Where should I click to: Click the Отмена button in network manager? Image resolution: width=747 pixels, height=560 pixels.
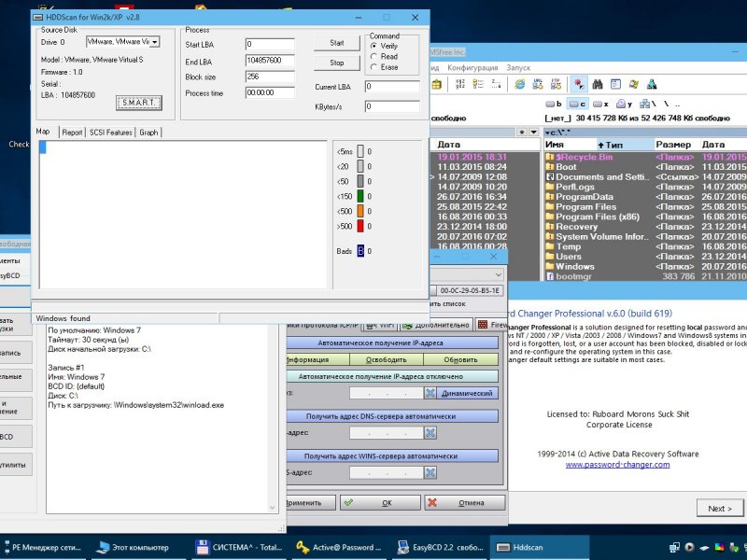(464, 502)
